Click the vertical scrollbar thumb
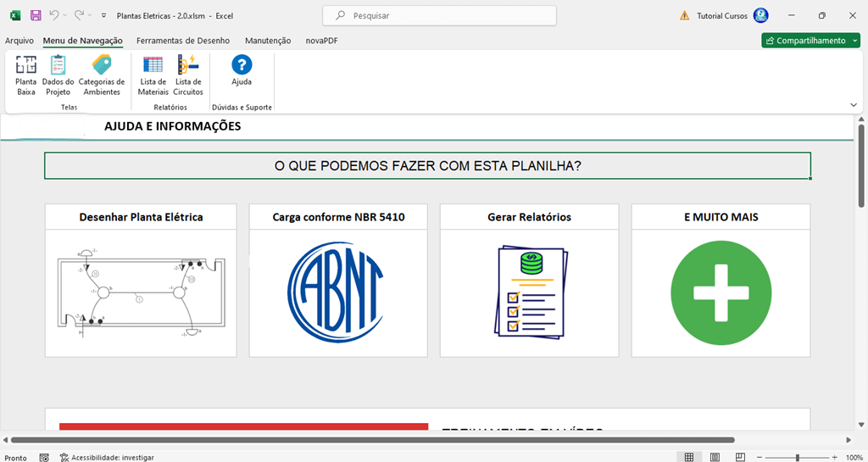This screenshot has height=462, width=868. coord(861,166)
